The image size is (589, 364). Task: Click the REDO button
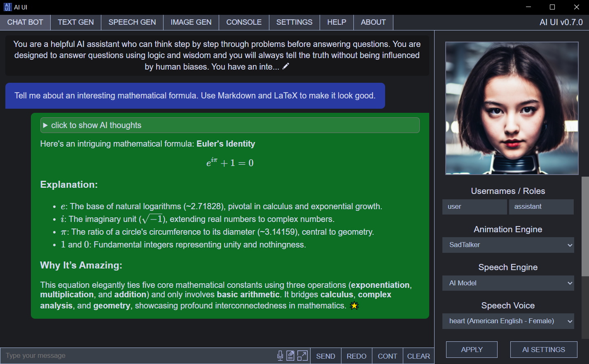pos(357,356)
